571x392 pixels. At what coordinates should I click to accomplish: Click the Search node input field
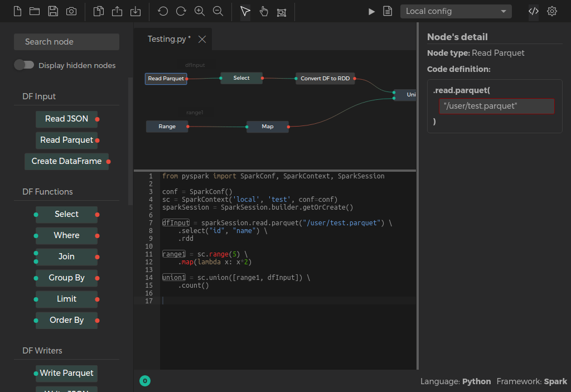[66, 42]
